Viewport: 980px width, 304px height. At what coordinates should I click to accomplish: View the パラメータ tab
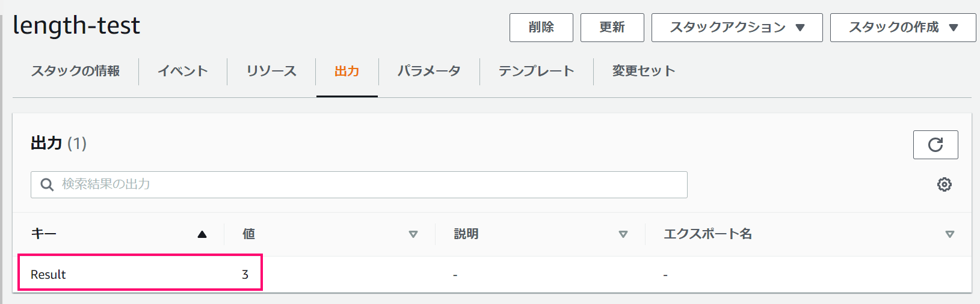(429, 71)
